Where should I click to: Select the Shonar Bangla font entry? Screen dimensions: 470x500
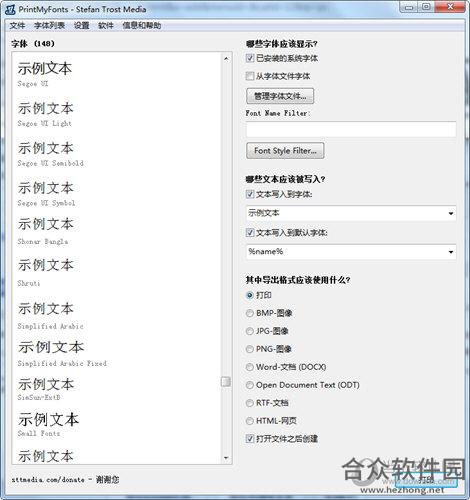[46, 231]
